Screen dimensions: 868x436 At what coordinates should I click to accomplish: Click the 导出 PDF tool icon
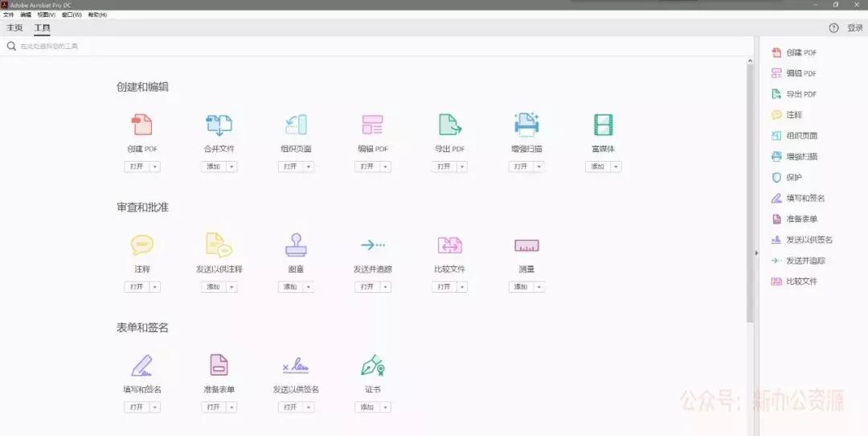pos(449,125)
